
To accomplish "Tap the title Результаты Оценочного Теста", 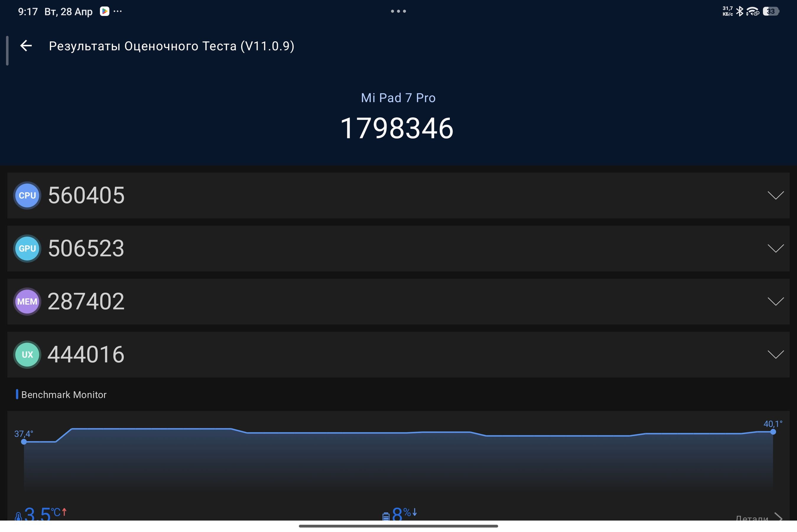I will point(172,46).
